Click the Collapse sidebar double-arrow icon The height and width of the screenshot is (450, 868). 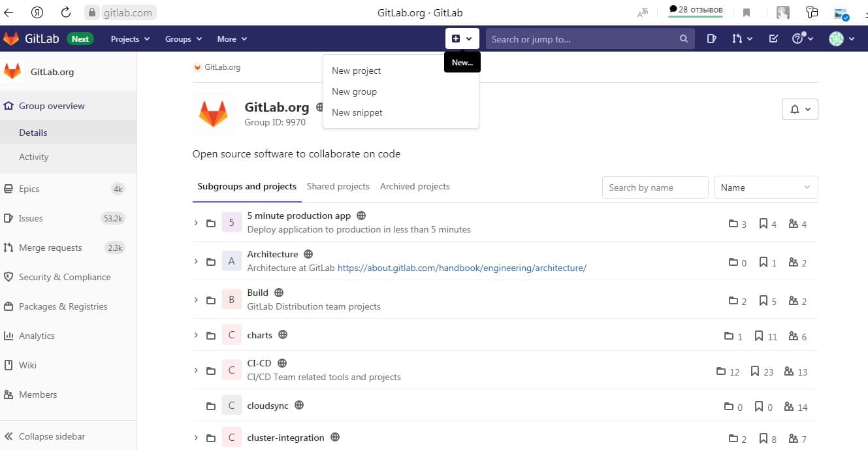point(8,436)
